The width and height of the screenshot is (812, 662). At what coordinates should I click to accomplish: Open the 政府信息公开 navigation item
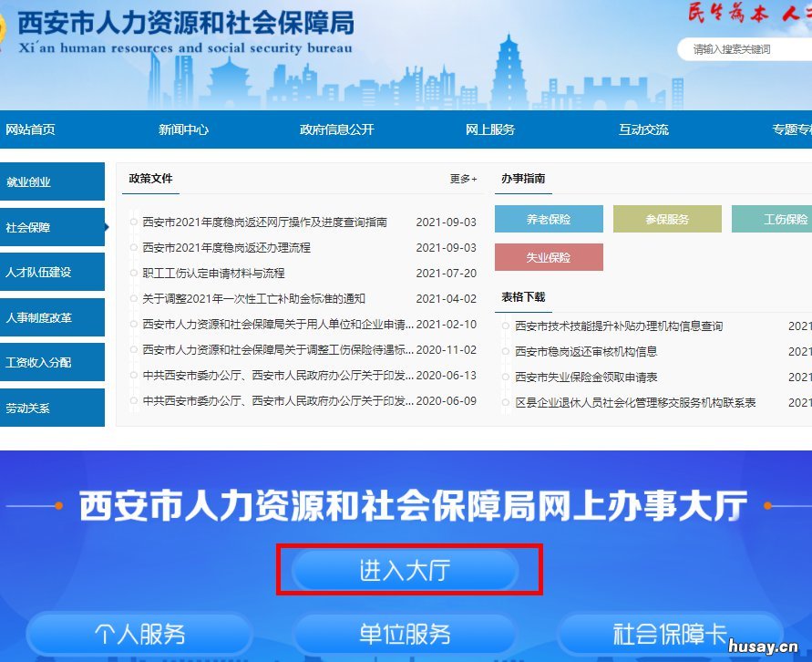coord(338,129)
